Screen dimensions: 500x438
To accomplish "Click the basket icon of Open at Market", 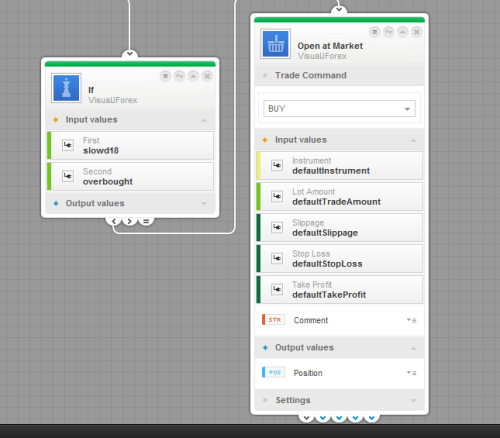I will coord(275,44).
